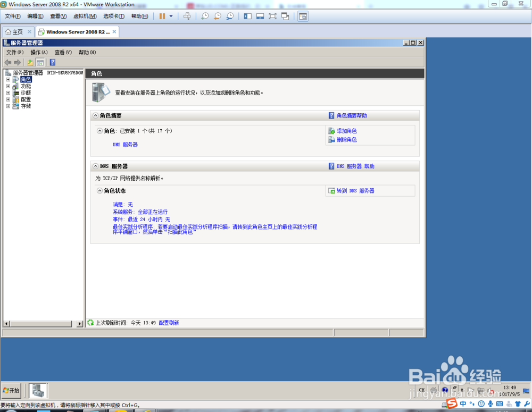Expand the 角色 tree node
This screenshot has height=412, width=532.
[x=8, y=79]
